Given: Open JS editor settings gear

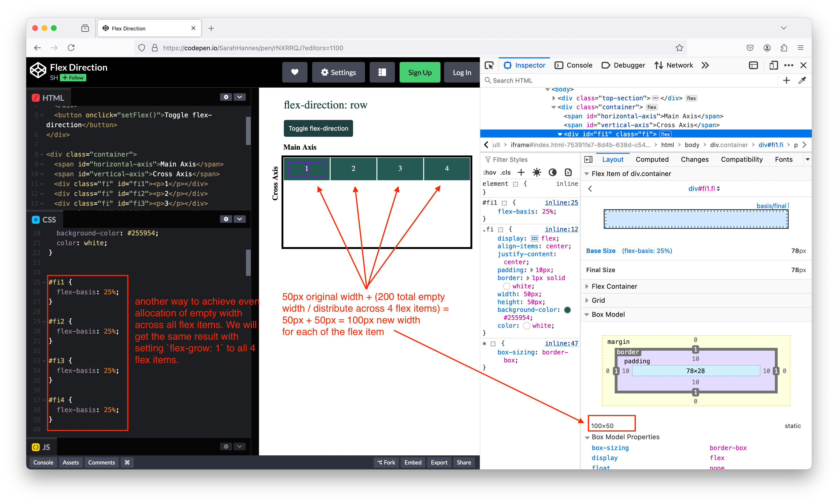Looking at the screenshot, I should pyautogui.click(x=226, y=446).
